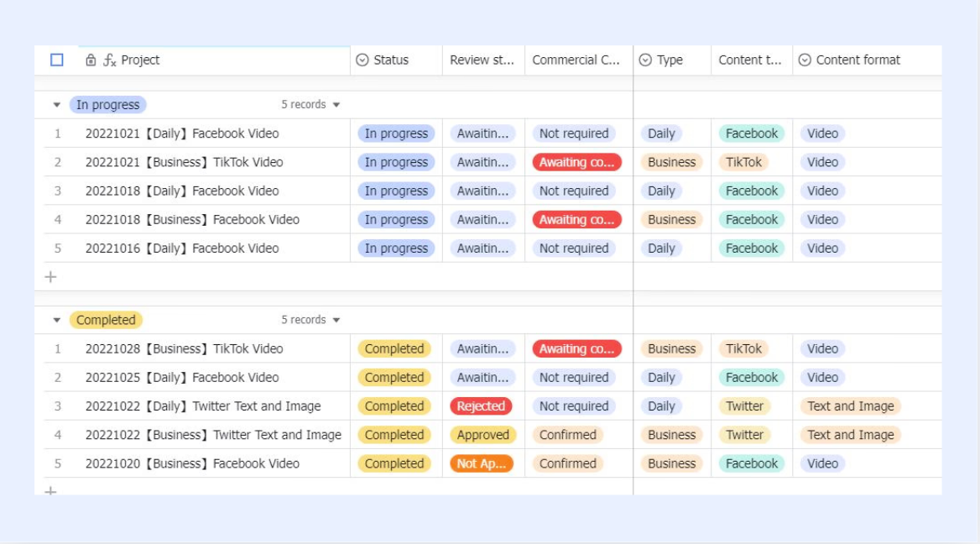This screenshot has width=980, height=544.
Task: Open 20221021 Business TikTok Video record
Action: click(x=185, y=162)
